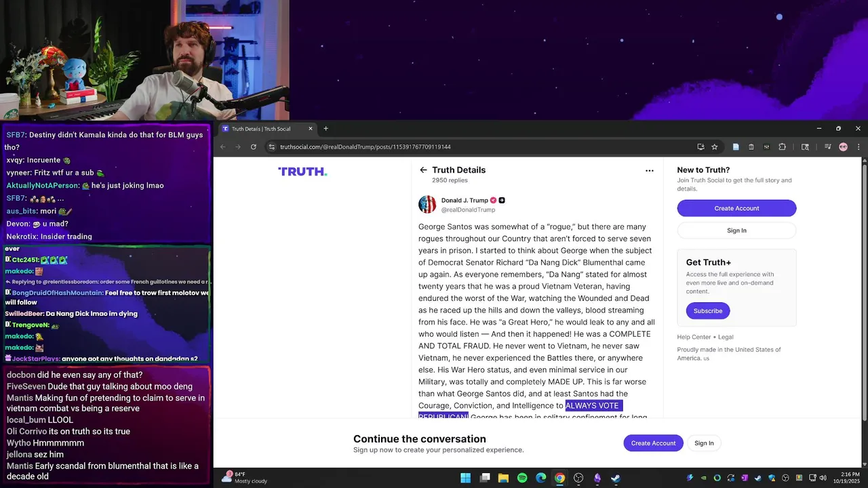Select the Truth Details | Truth Social tab
This screenshot has width=868, height=488.
268,128
